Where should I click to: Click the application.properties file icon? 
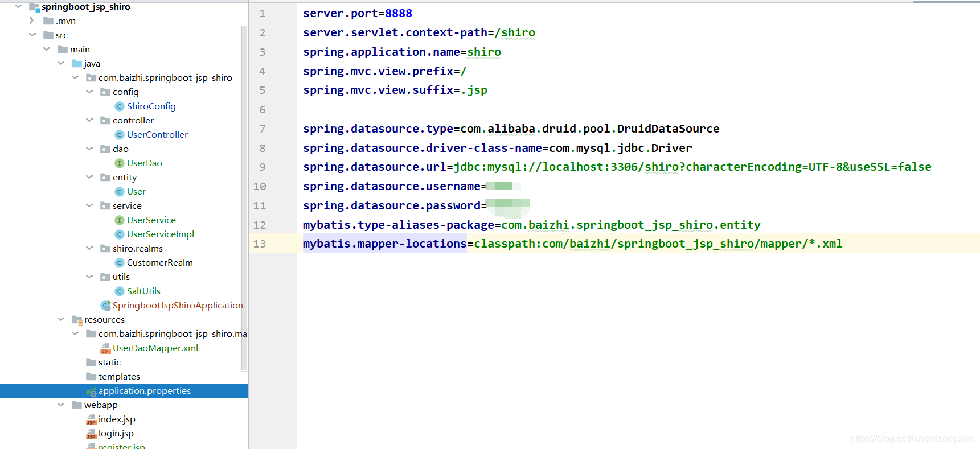coord(91,392)
